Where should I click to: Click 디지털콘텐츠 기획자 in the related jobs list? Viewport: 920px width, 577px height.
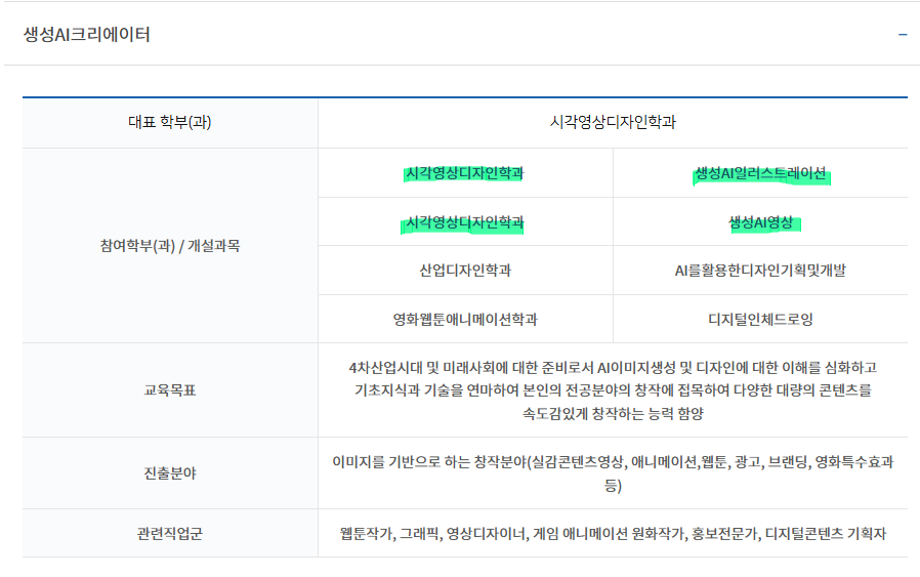point(826,534)
